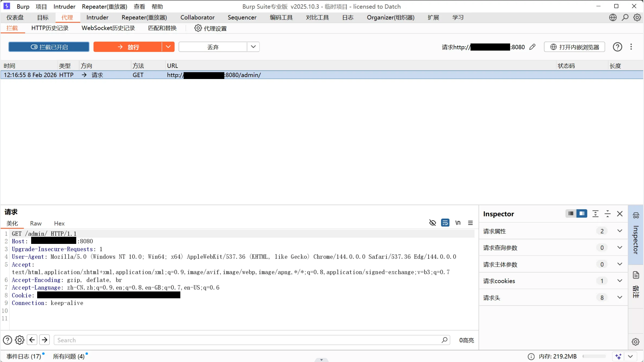This screenshot has height=362, width=644.
Task: Click the AI sparkle icon in status bar
Action: 619,357
